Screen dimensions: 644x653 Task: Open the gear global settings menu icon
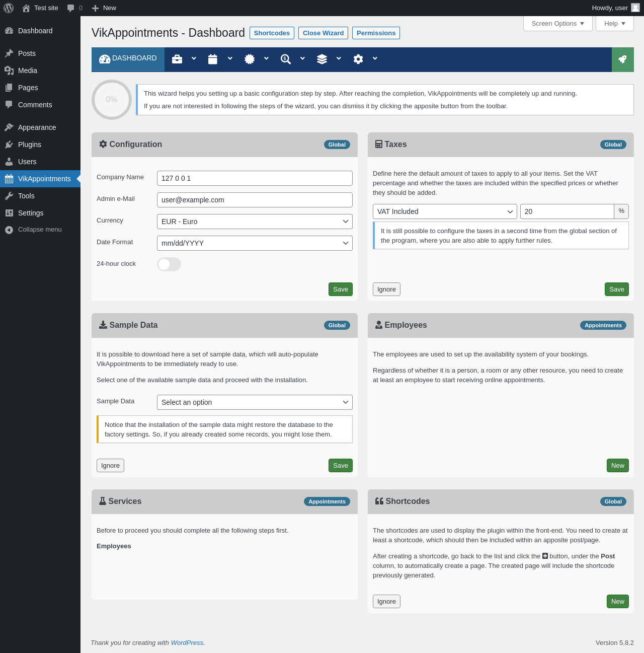358,59
